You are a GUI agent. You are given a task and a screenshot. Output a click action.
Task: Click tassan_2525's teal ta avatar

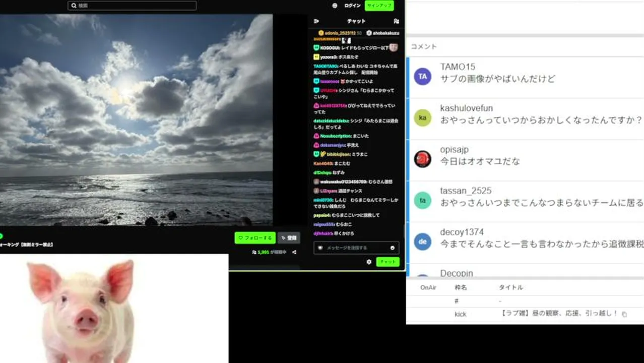(x=423, y=200)
